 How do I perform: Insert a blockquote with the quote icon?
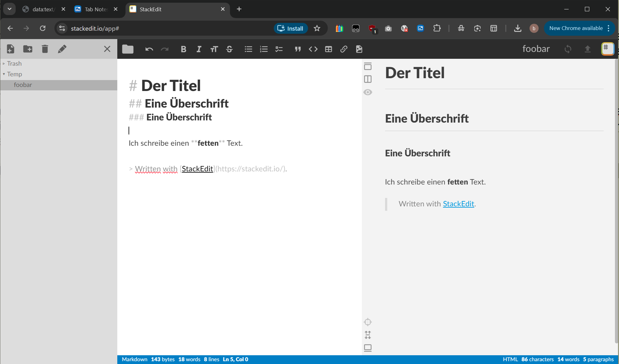point(297,49)
